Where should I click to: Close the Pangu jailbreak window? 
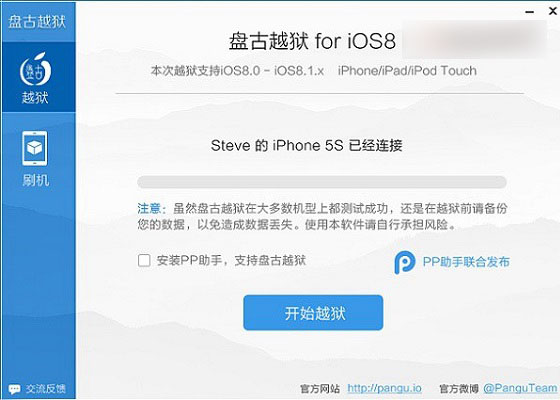click(x=552, y=11)
